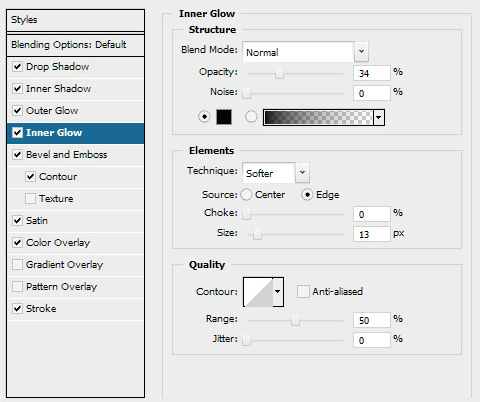Uncheck the Satin checkbox

(17, 221)
